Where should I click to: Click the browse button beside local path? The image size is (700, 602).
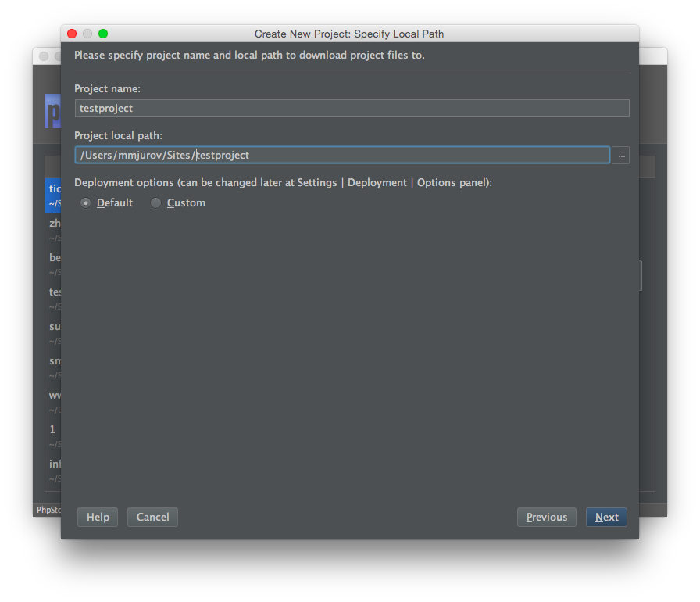point(621,156)
